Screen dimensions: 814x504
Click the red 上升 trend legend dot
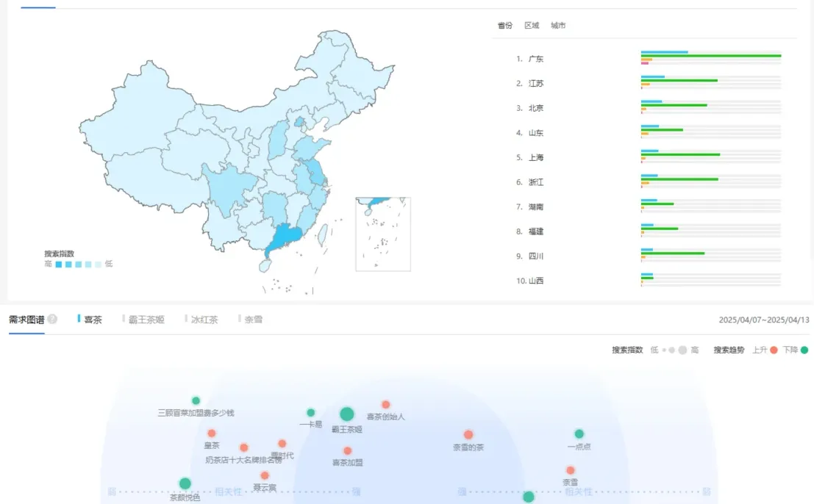[x=774, y=350]
